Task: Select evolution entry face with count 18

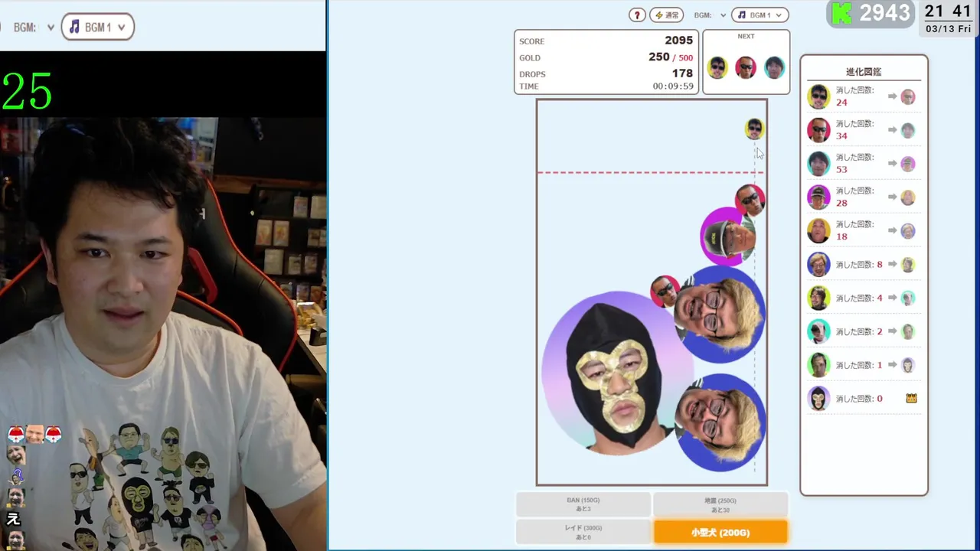Action: (818, 230)
